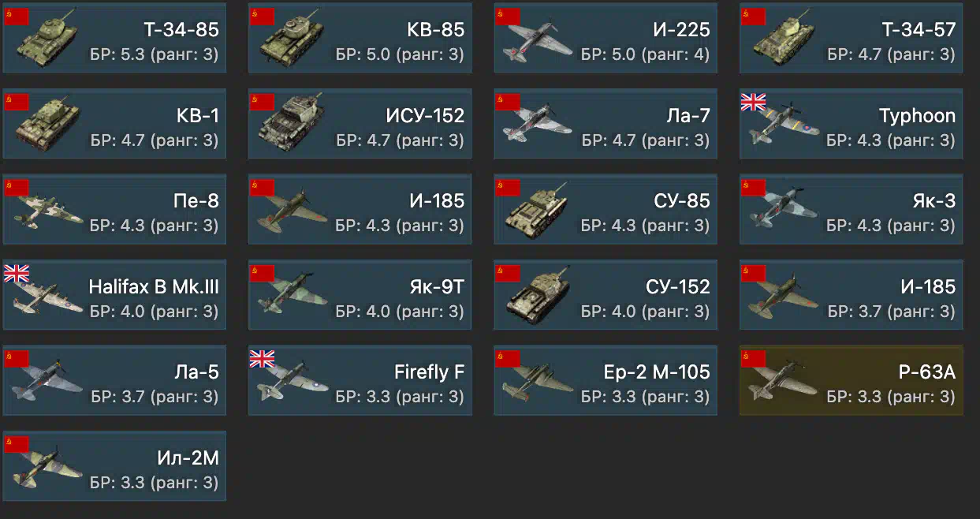Viewport: 980px width, 519px height.
Task: Click the Soviet flag on Ла-7 card
Action: 508,102
